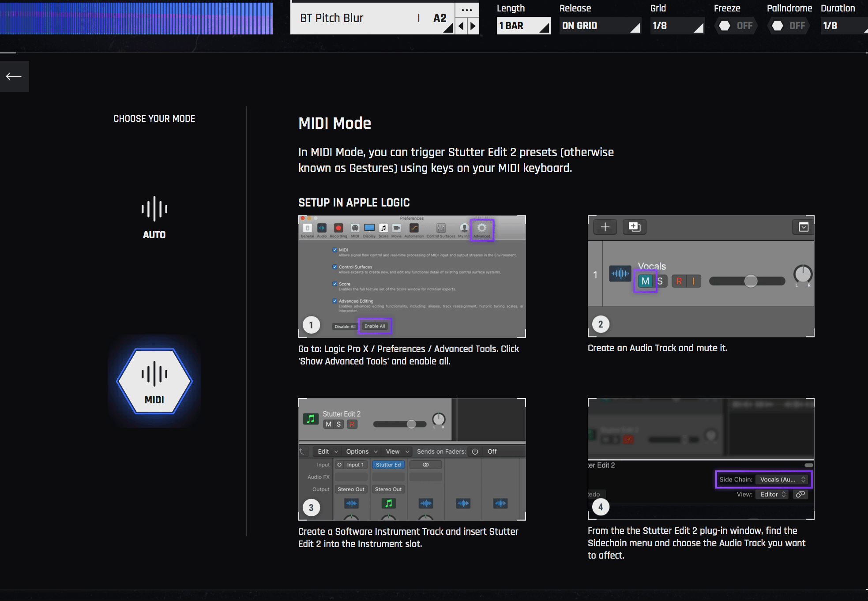Click the 'Go to: Logic Pro X / Preferences' caption

coord(409,355)
